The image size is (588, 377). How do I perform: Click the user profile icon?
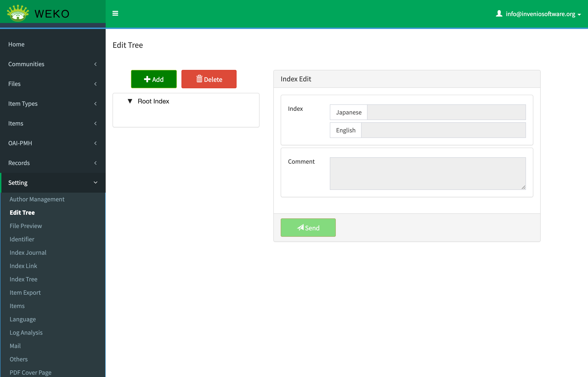point(499,14)
